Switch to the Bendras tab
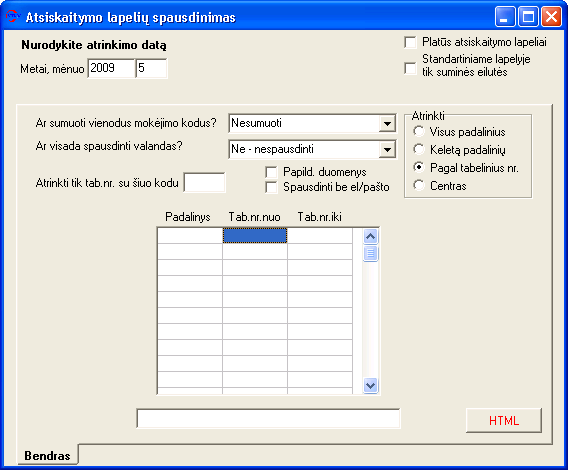The width and height of the screenshot is (568, 470). coord(47,456)
